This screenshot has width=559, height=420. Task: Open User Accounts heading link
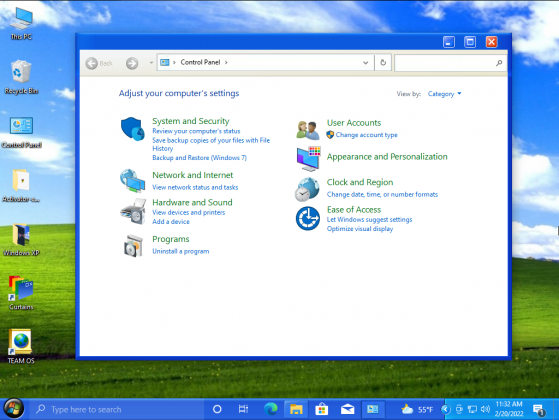[354, 123]
